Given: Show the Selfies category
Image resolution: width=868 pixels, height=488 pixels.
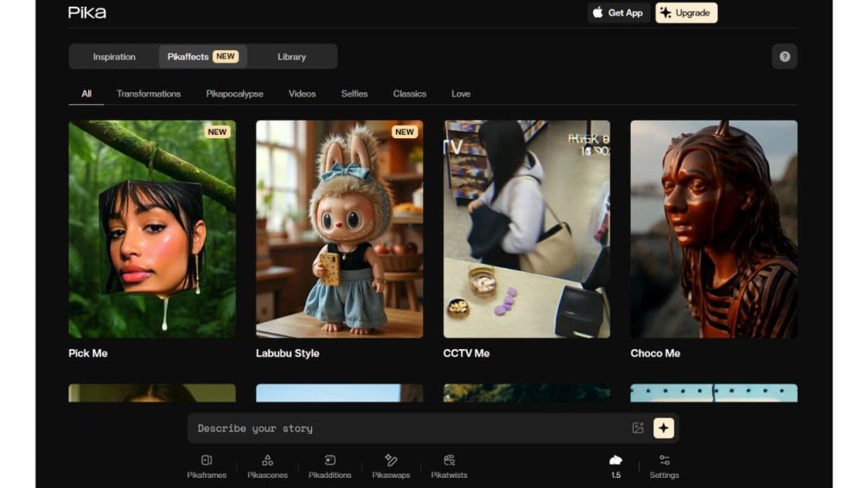Looking at the screenshot, I should [x=354, y=94].
